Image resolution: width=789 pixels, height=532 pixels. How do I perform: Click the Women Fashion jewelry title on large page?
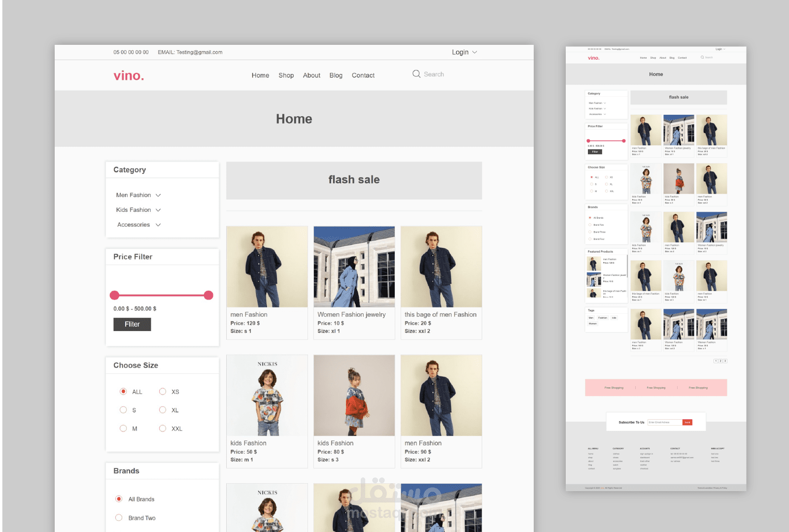[x=351, y=314]
